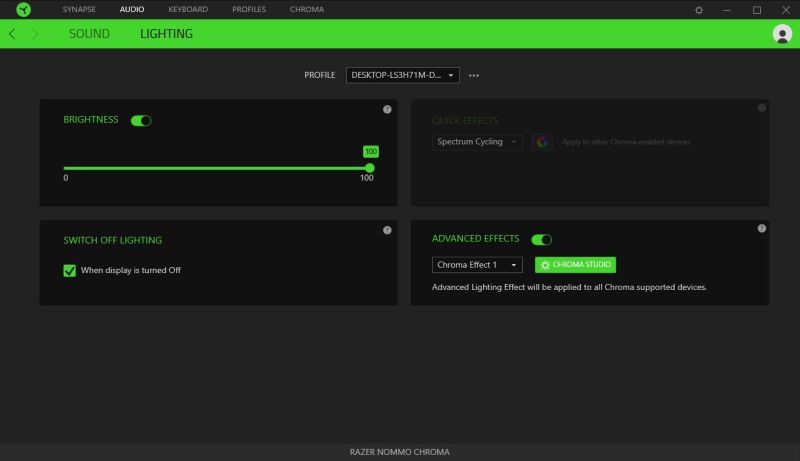Click the Advanced Effects heading
The width and height of the screenshot is (800, 461).
click(x=476, y=239)
